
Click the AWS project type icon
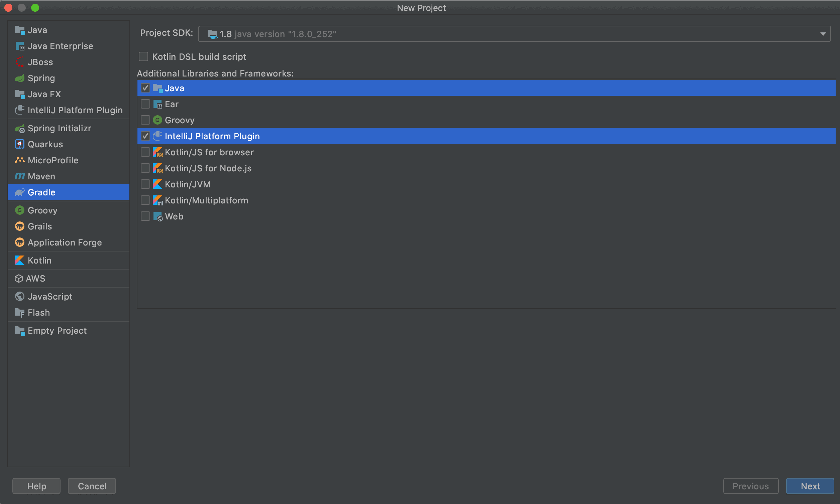pyautogui.click(x=19, y=278)
